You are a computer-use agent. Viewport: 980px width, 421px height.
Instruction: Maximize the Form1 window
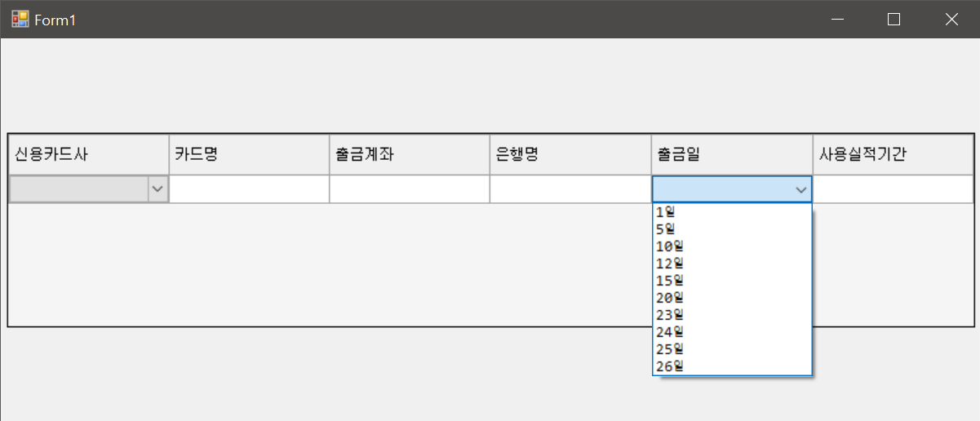894,19
